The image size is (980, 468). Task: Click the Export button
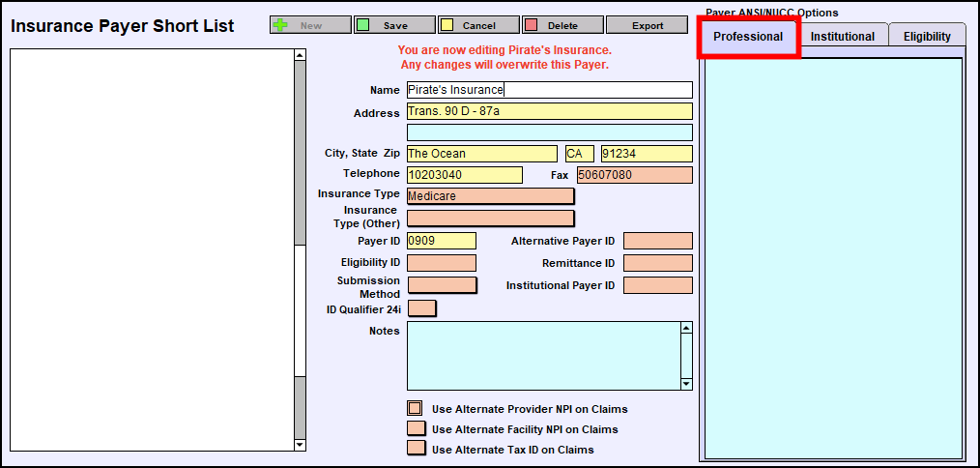[648, 25]
